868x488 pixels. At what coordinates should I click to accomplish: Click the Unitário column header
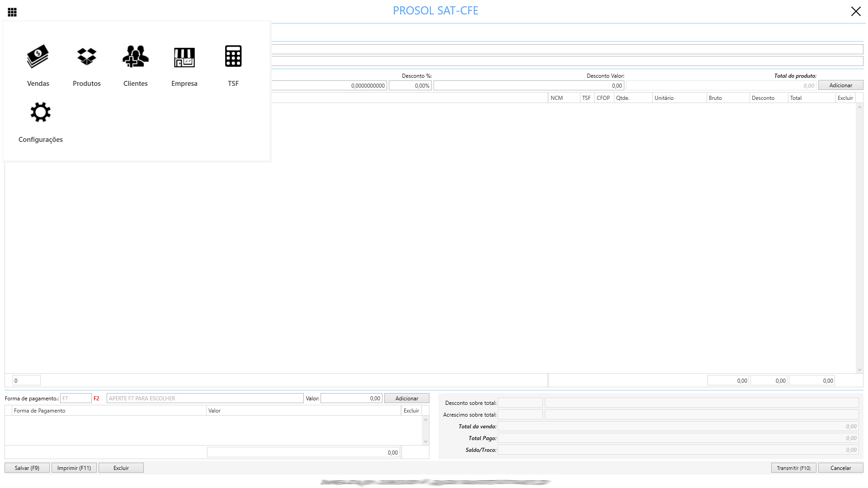[679, 98]
